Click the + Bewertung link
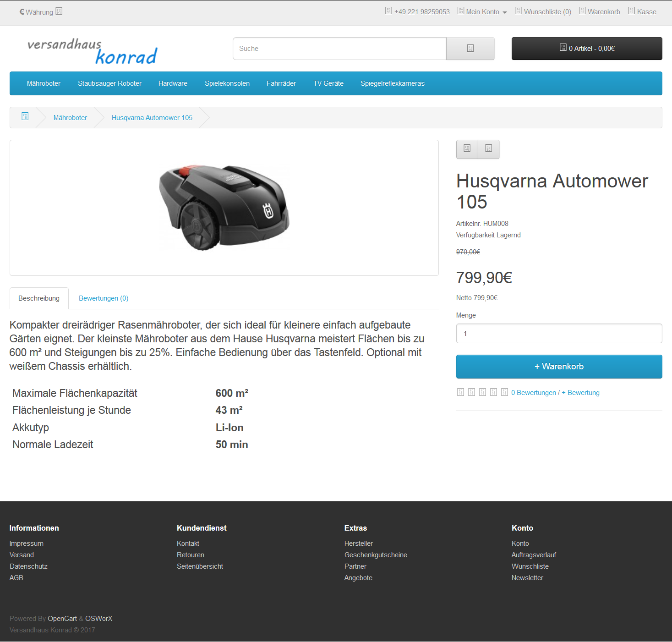This screenshot has width=672, height=642. tap(580, 393)
